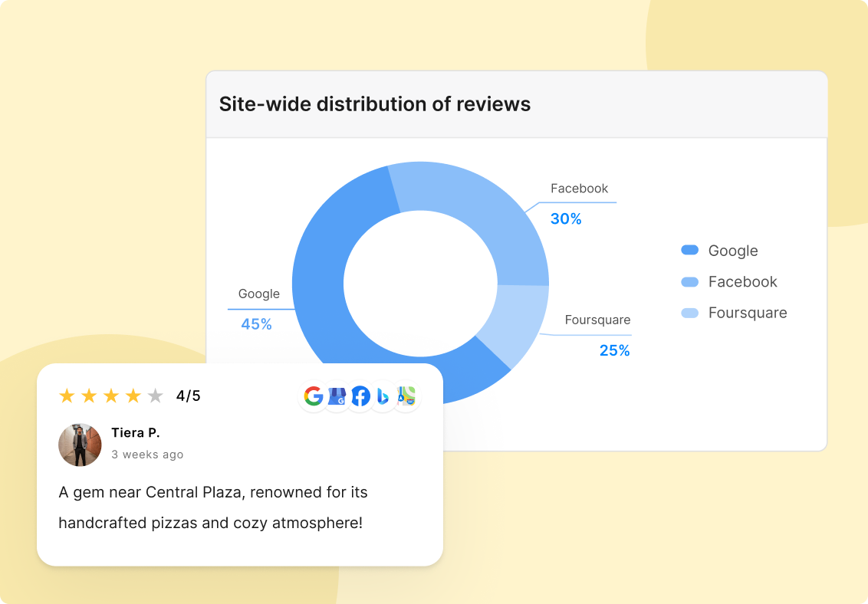The height and width of the screenshot is (604, 868).
Task: Click the 30% value on chart
Action: pyautogui.click(x=566, y=219)
